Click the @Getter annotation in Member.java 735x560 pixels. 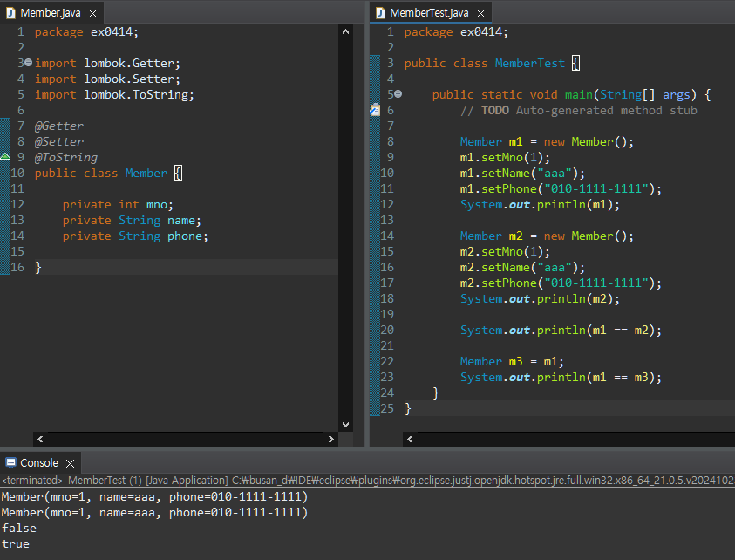(x=59, y=126)
